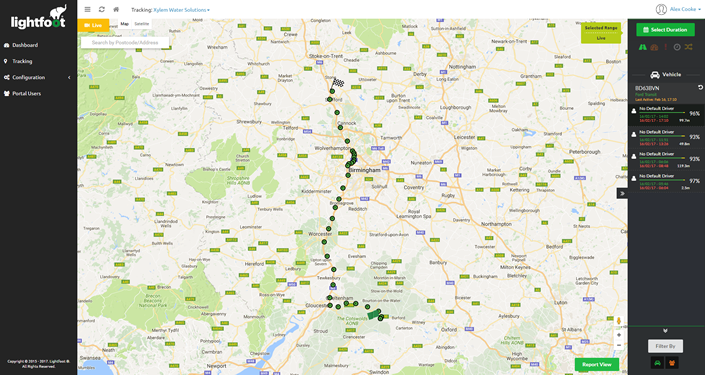Image resolution: width=705 pixels, height=375 pixels.
Task: Click the road icon in the side panel
Action: (x=643, y=47)
